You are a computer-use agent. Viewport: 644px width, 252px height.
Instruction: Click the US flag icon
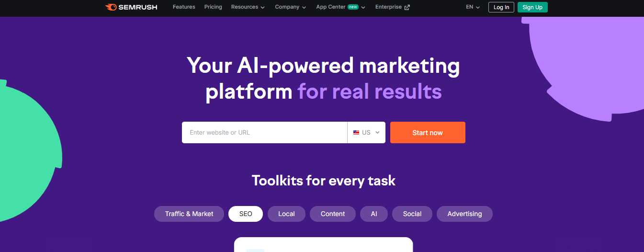356,133
